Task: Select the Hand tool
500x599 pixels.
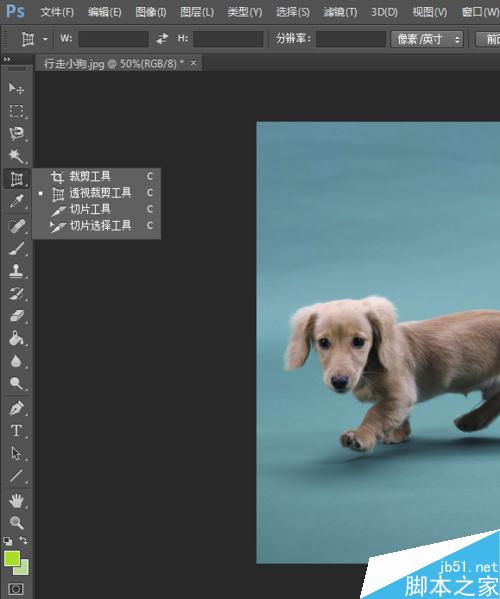Action: pos(16,500)
